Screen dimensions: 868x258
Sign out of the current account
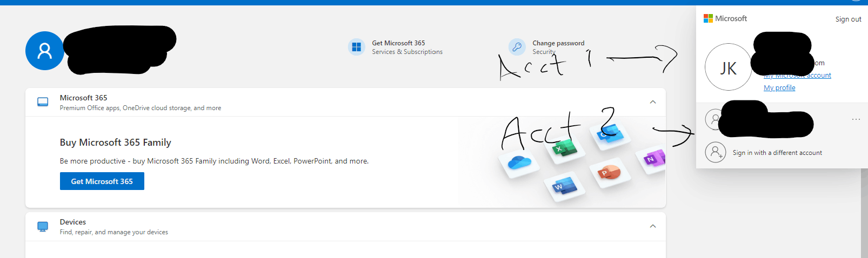[849, 19]
